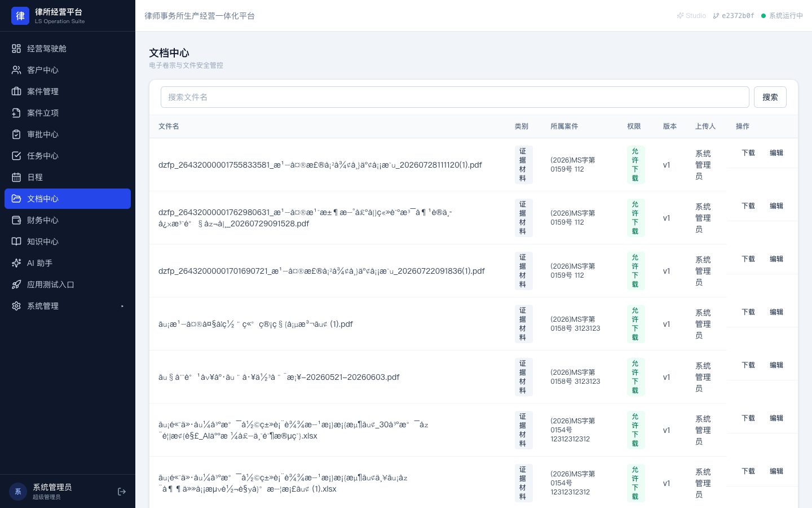Click the 案件管理 briefcase icon
Image resolution: width=812 pixels, height=508 pixels.
16,91
